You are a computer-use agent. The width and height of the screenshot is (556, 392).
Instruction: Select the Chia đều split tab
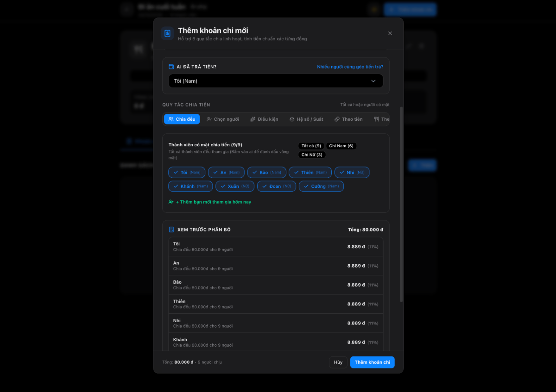point(182,119)
